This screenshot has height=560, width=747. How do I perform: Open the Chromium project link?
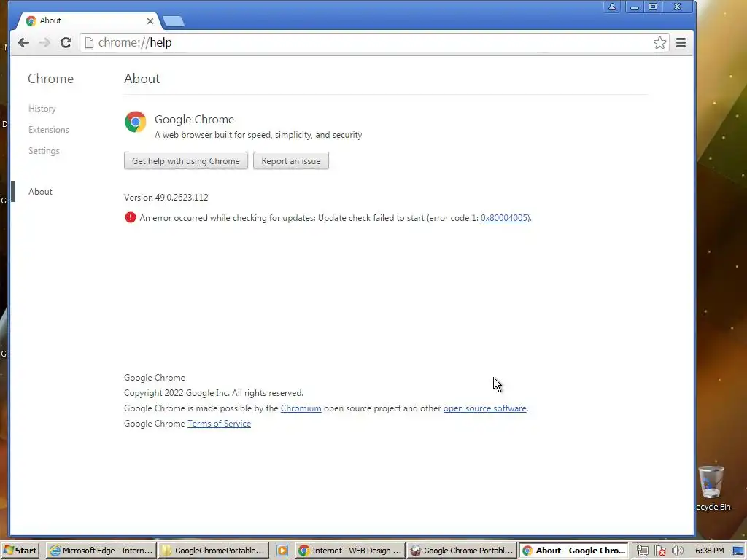(301, 408)
